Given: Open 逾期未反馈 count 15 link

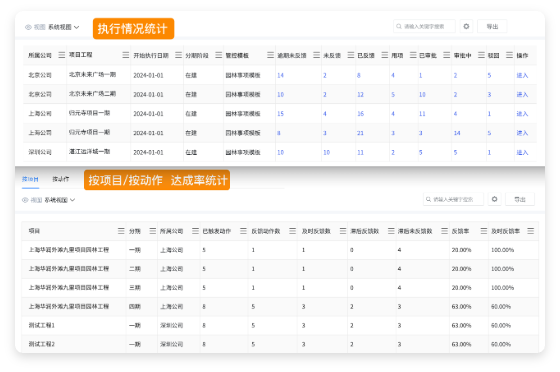Looking at the screenshot, I should point(280,114).
